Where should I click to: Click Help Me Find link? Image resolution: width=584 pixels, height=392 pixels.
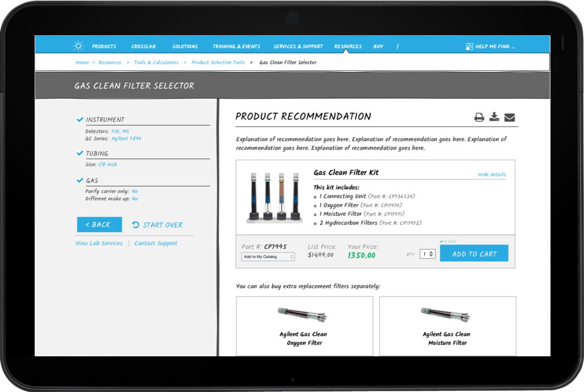495,46
